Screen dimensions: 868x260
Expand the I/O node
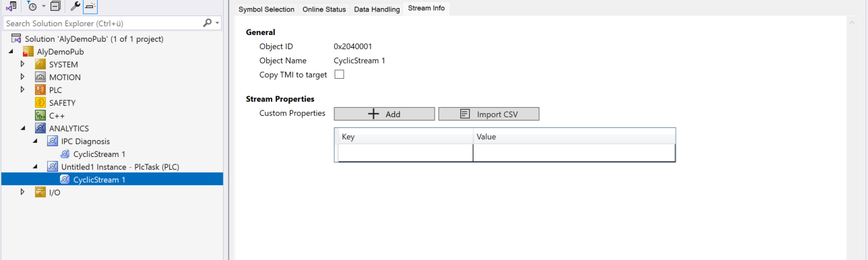(x=23, y=193)
